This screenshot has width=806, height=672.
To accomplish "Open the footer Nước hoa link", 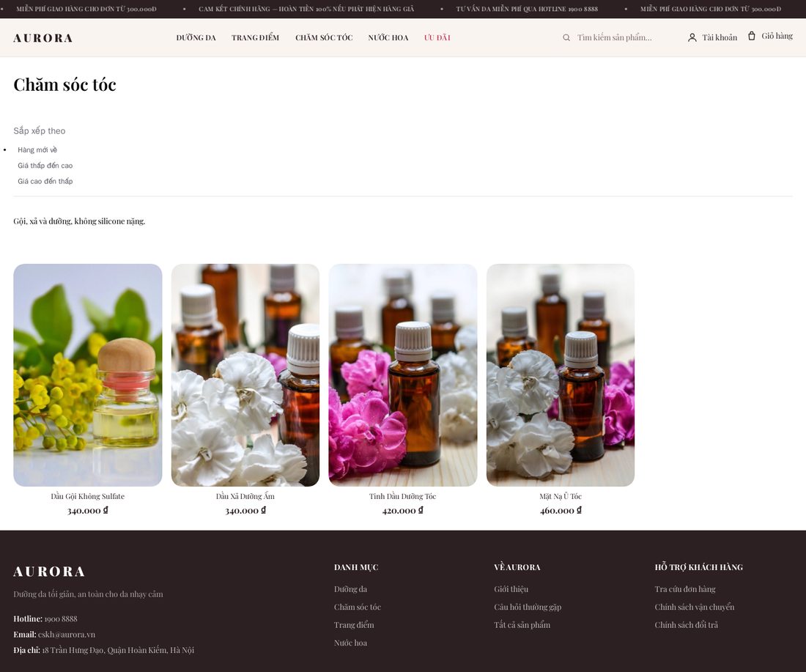I will click(x=350, y=643).
